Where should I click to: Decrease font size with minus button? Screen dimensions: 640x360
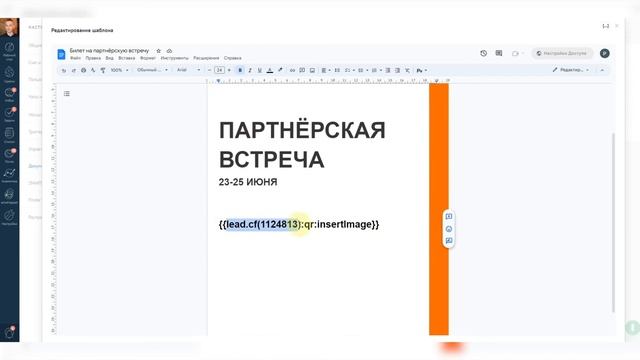point(209,70)
